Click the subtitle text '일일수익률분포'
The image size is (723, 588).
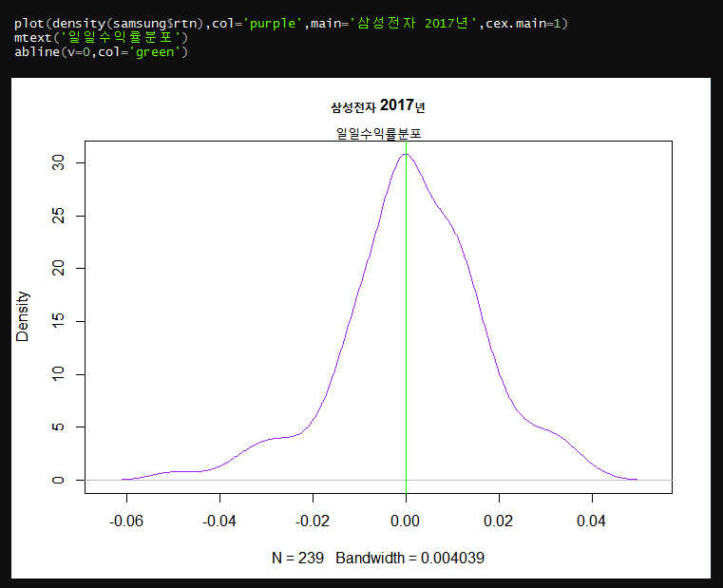coord(378,134)
